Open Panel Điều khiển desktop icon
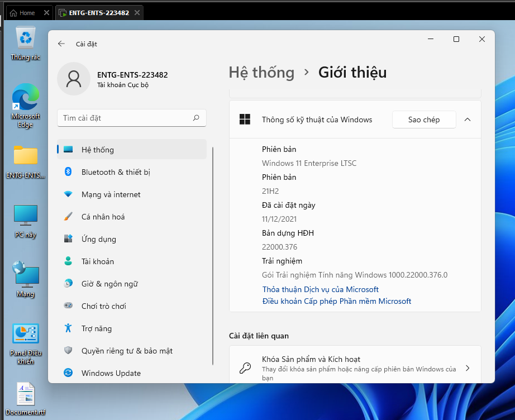The width and height of the screenshot is (515, 420). (x=25, y=344)
